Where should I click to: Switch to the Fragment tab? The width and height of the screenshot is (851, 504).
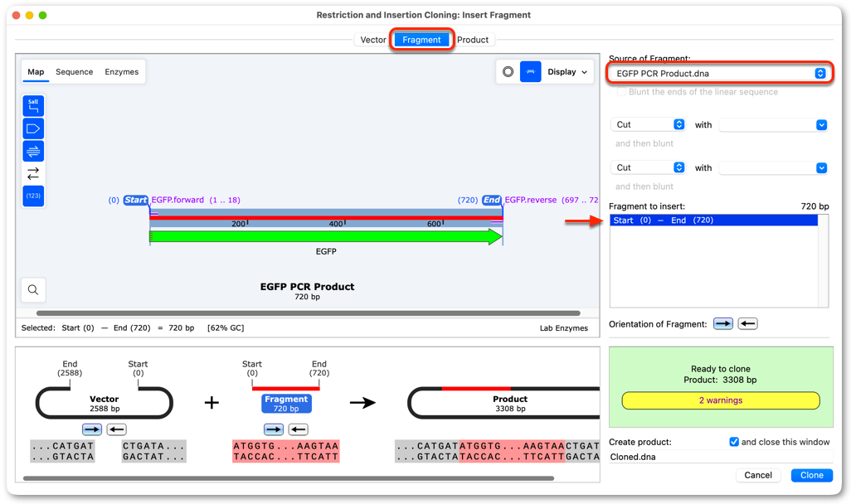pos(421,40)
